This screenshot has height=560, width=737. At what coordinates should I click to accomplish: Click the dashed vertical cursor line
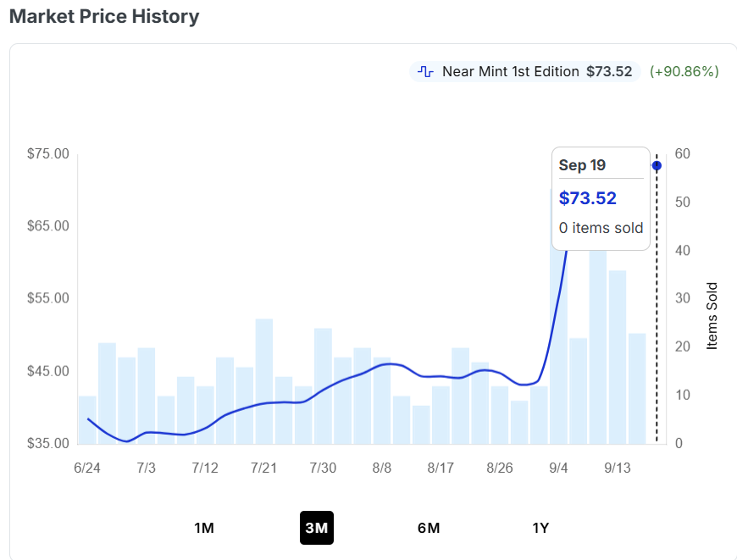click(657, 301)
